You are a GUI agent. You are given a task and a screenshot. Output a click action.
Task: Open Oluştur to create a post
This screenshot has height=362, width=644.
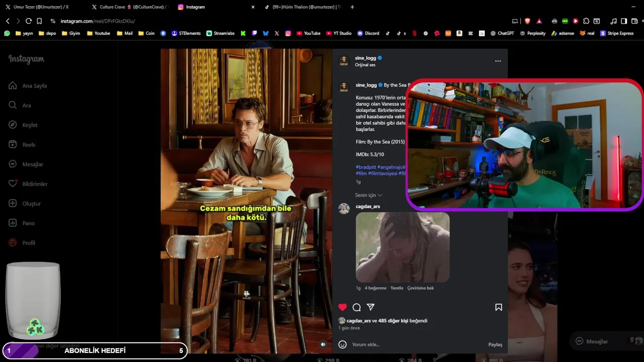click(25, 203)
